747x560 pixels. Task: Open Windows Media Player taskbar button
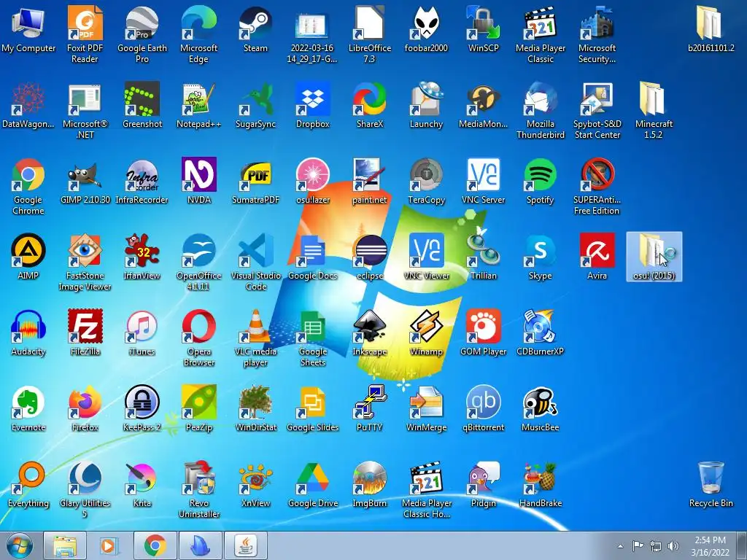pos(109,545)
